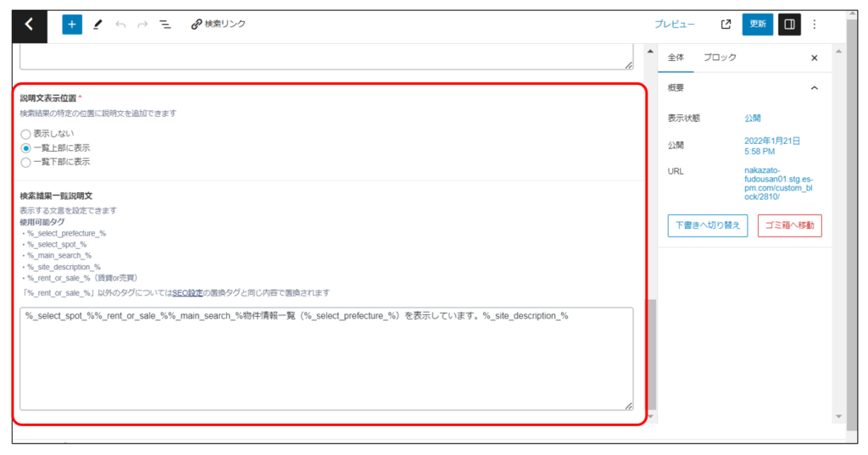
Task: Open the three-dot options menu
Action: (x=815, y=25)
